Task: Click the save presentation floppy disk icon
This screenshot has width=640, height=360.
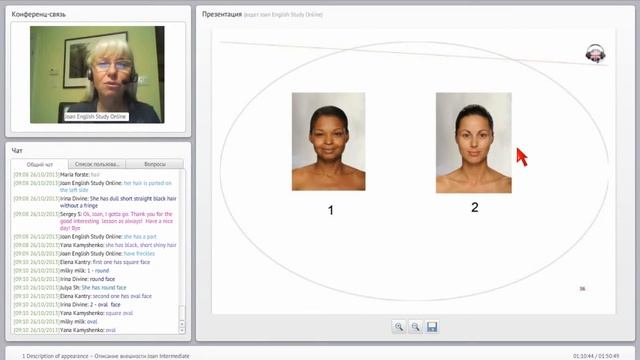Action: coord(432,327)
